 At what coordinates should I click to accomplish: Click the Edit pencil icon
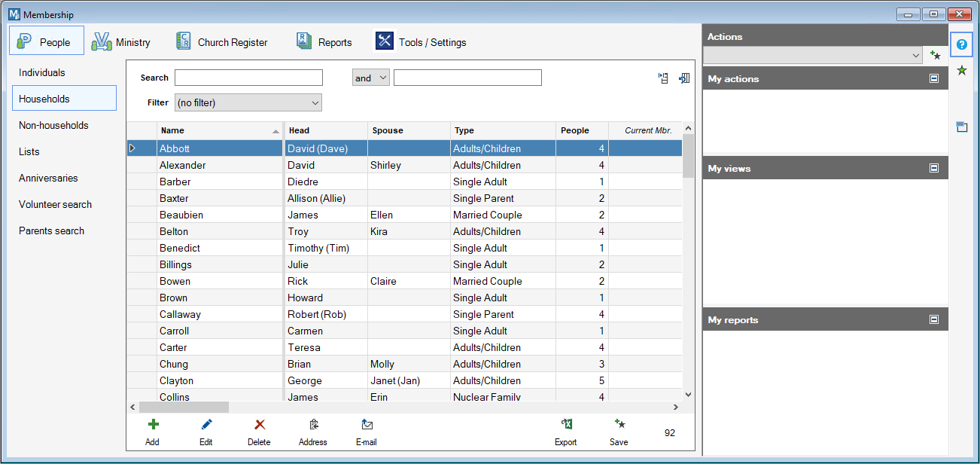pos(206,425)
